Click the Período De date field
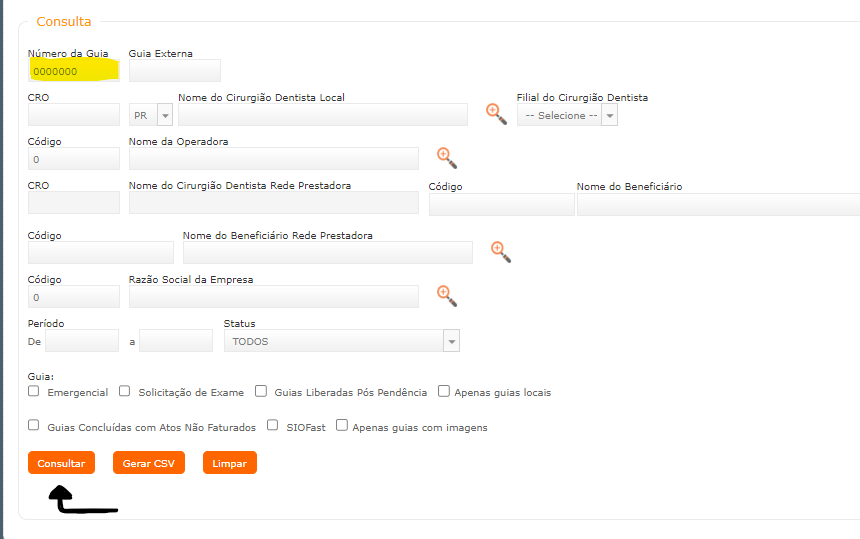 pyautogui.click(x=82, y=341)
